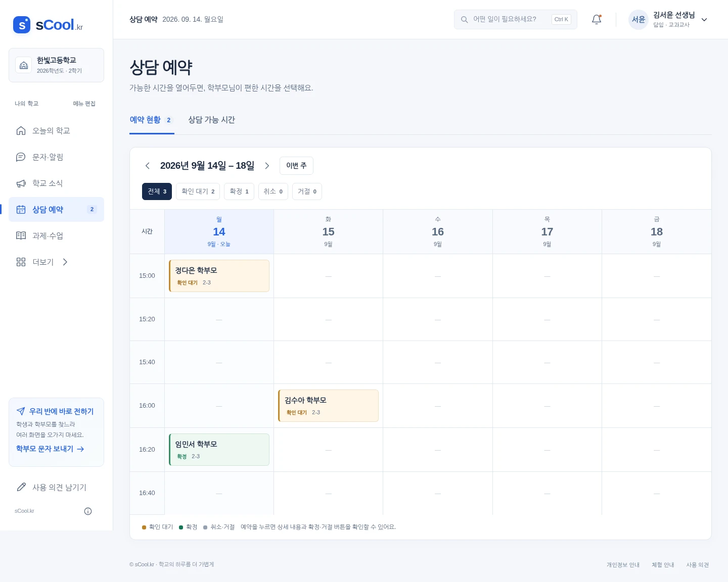Click the 상담 예약 calendar icon
This screenshot has width=728, height=582.
[x=21, y=210]
